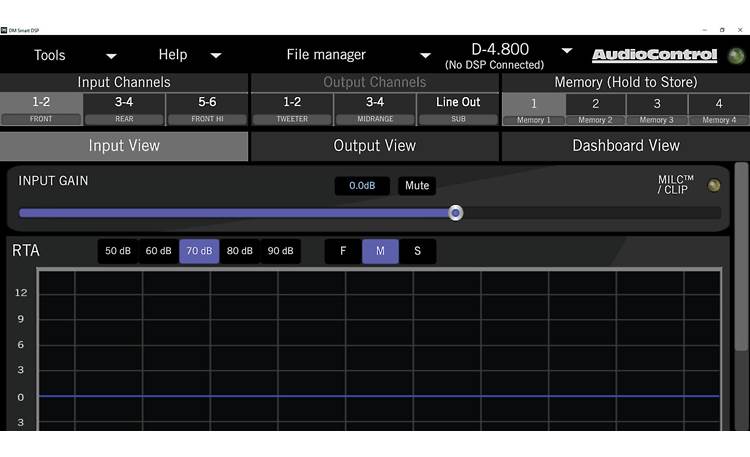Image resolution: width=750 pixels, height=457 pixels.
Task: Select the S speed RTA option
Action: [x=417, y=251]
